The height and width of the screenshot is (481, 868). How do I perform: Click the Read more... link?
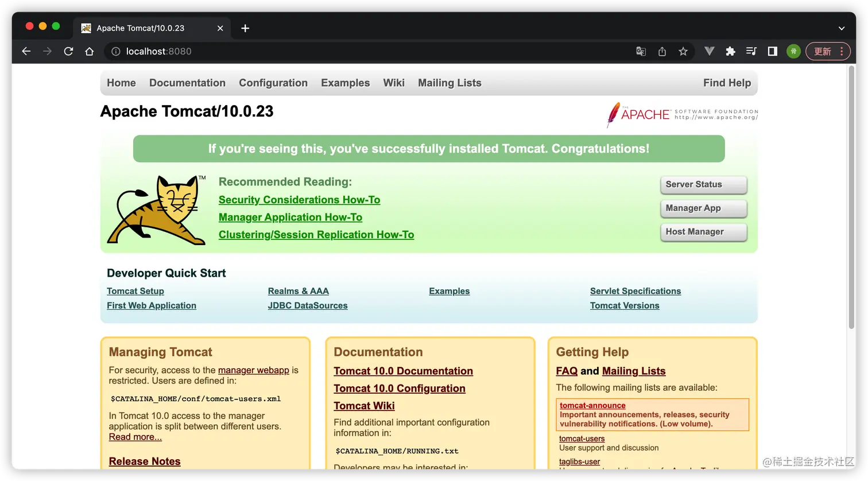click(135, 437)
